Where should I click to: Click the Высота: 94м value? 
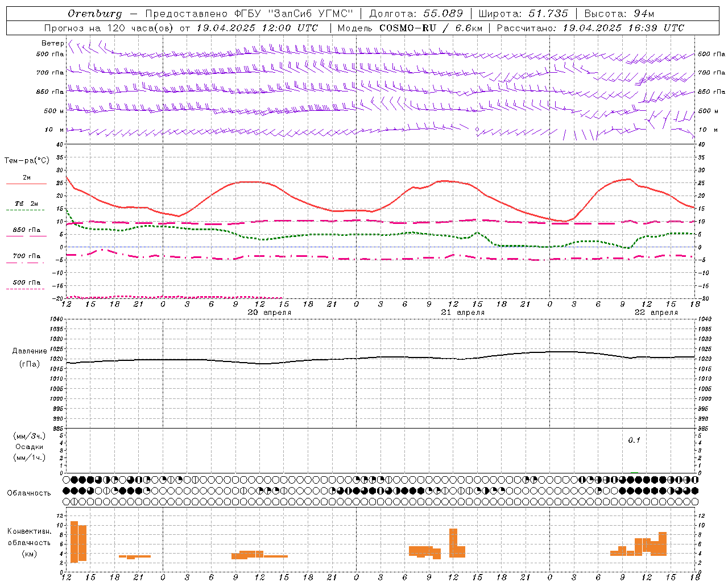point(619,14)
